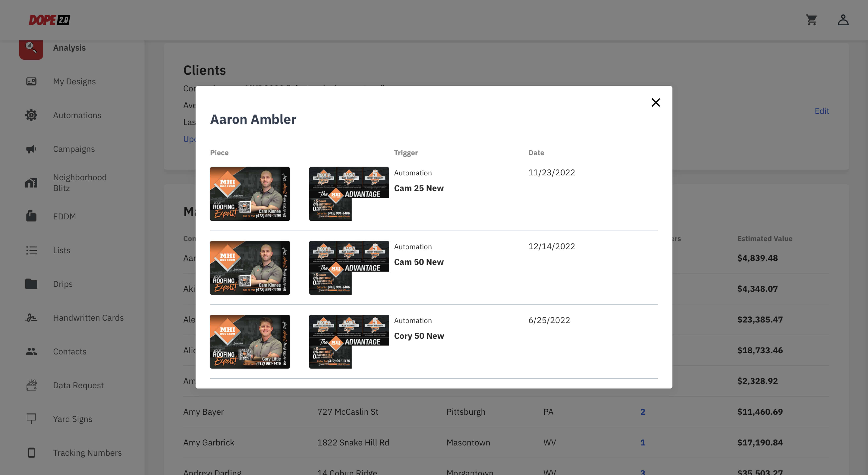The width and height of the screenshot is (868, 475).
Task: Click the Masontown city cell
Action: pyautogui.click(x=468, y=442)
